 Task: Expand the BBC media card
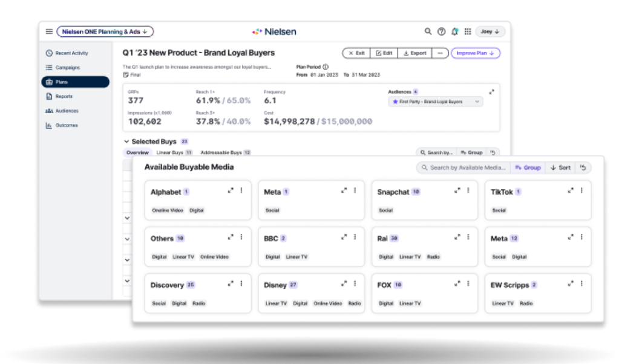pos(344,237)
